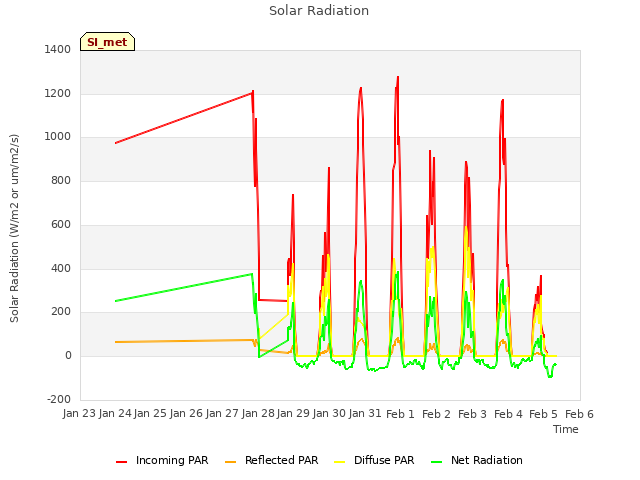Click the Jan 24 x-axis date label
Image resolution: width=640 pixels, height=480 pixels.
pos(115,414)
